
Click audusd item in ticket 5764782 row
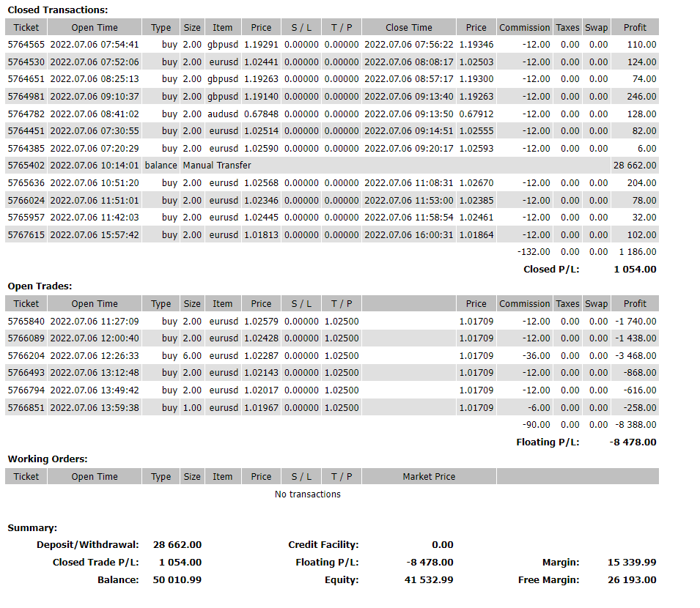click(x=223, y=114)
